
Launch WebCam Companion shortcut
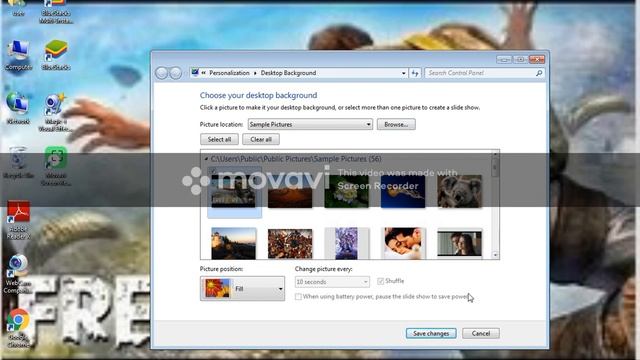(18, 273)
